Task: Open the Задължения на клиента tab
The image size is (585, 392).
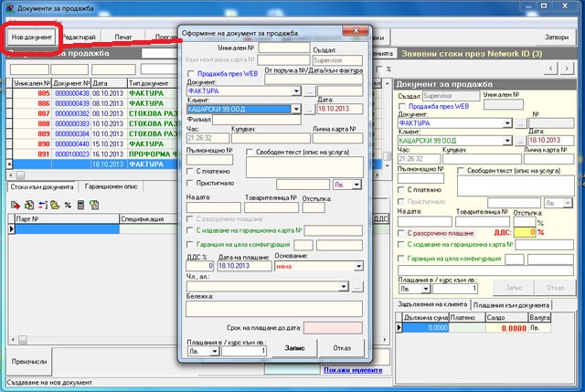Action: click(432, 304)
